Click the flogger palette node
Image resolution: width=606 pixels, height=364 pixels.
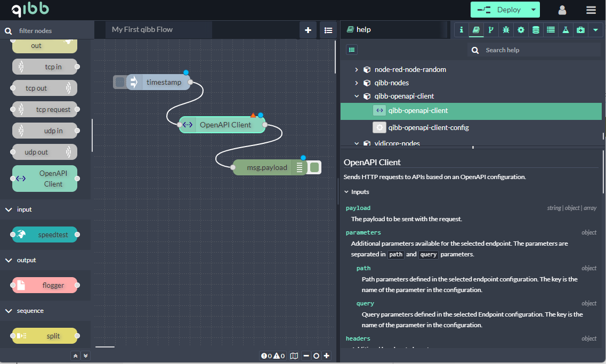44,285
